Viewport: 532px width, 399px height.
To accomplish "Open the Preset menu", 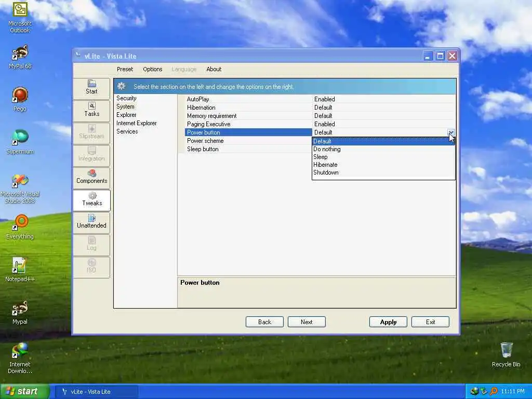I will click(x=125, y=69).
